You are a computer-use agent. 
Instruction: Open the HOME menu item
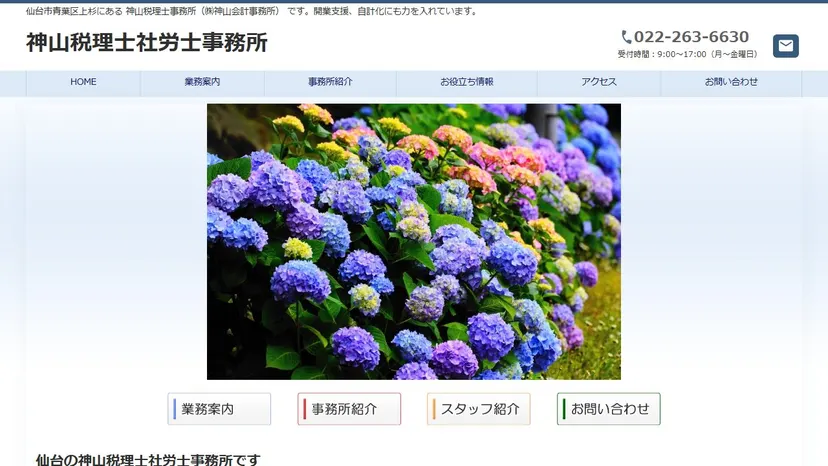click(x=83, y=82)
